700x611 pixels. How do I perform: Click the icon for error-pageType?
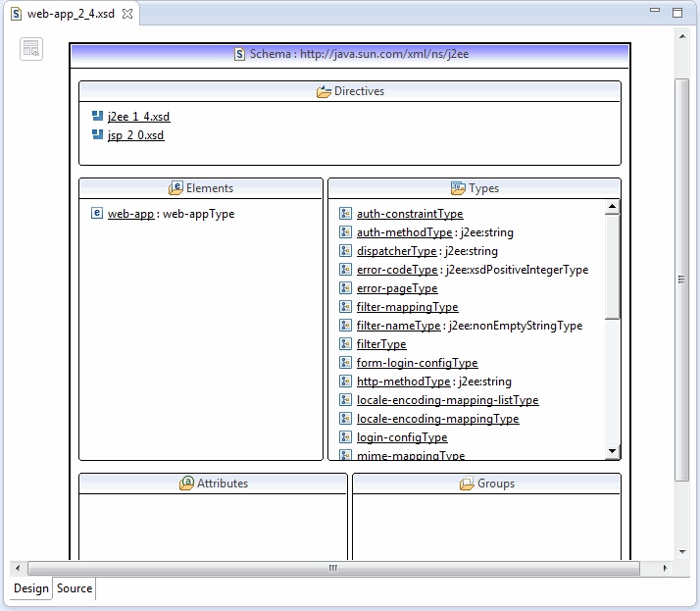pos(345,288)
